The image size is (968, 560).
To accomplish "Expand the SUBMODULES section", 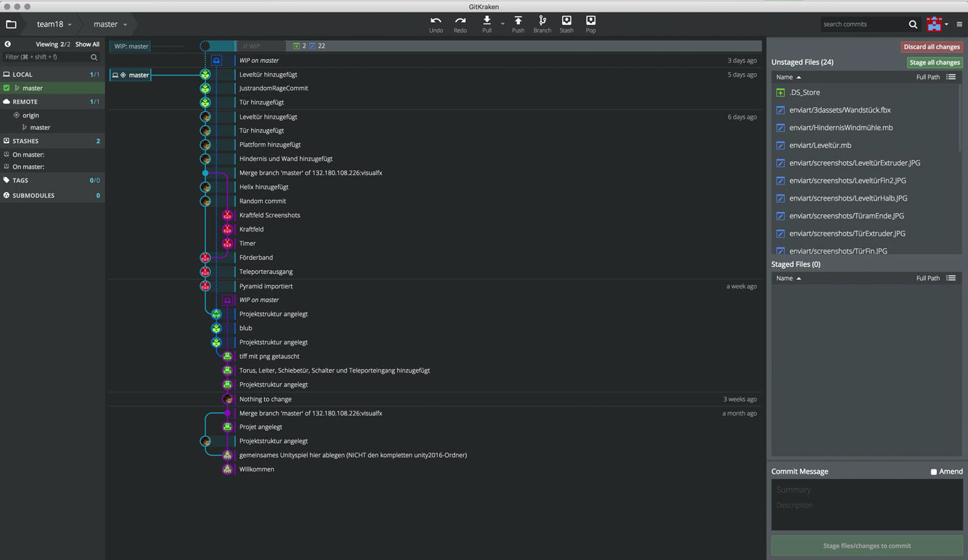I will pos(53,196).
